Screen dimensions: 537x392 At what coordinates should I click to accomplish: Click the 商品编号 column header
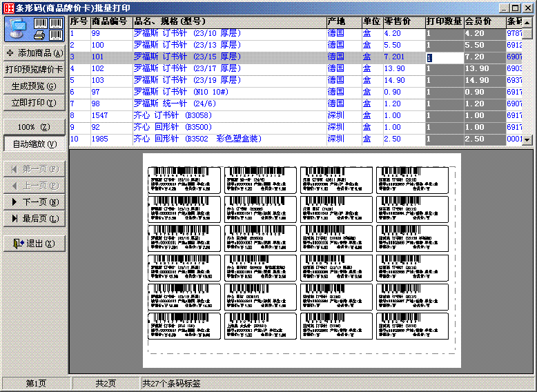(110, 21)
